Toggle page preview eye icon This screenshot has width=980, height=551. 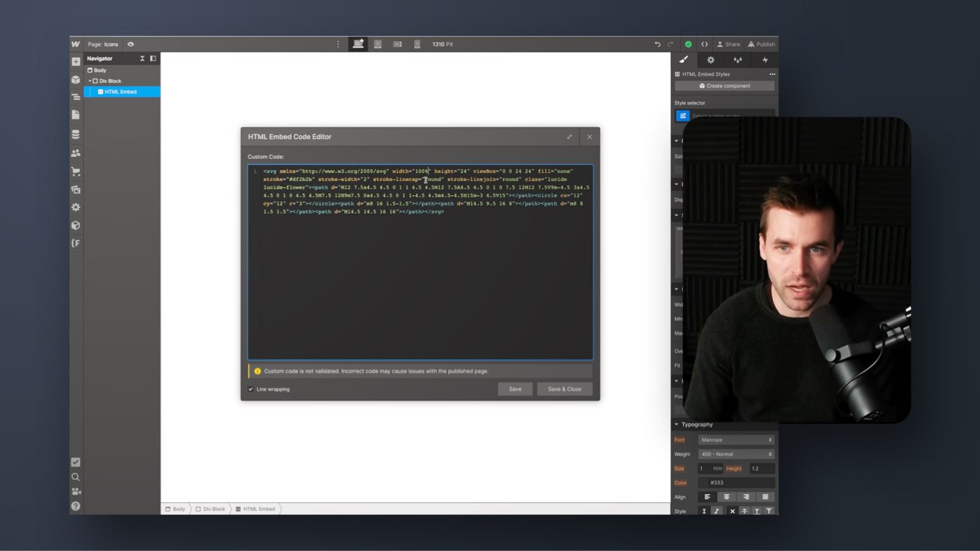tap(131, 44)
